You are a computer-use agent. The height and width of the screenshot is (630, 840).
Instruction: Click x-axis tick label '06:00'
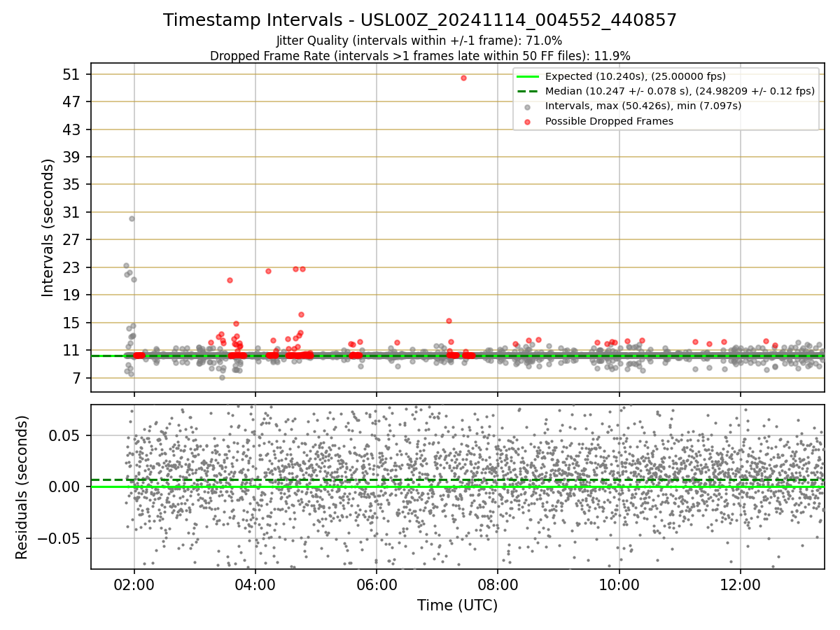(377, 584)
